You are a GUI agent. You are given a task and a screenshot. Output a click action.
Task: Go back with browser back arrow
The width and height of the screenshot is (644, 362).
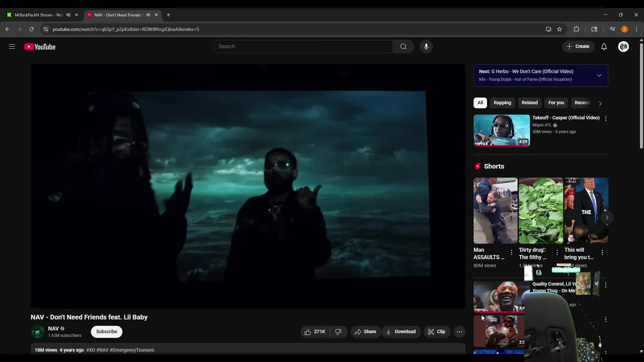(x=8, y=29)
